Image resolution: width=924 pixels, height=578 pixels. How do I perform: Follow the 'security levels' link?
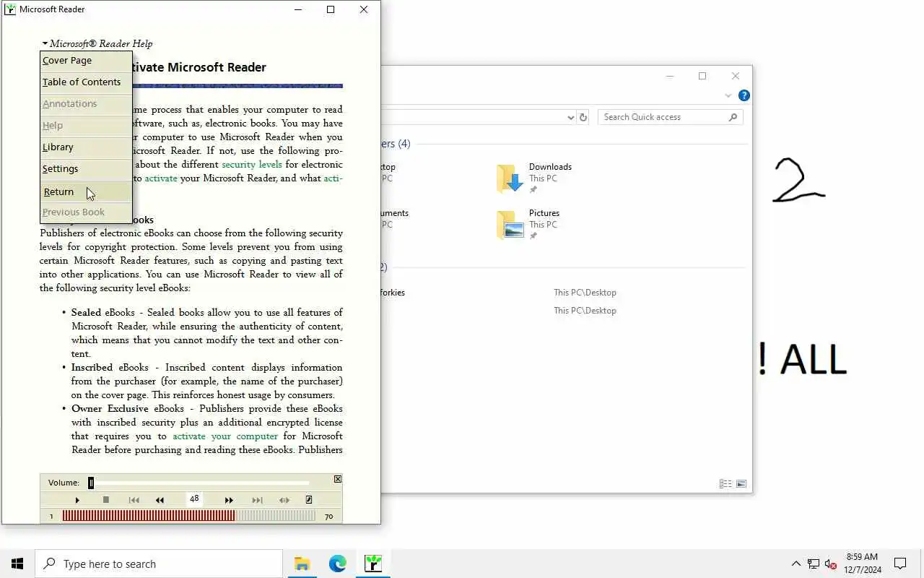[x=252, y=164]
